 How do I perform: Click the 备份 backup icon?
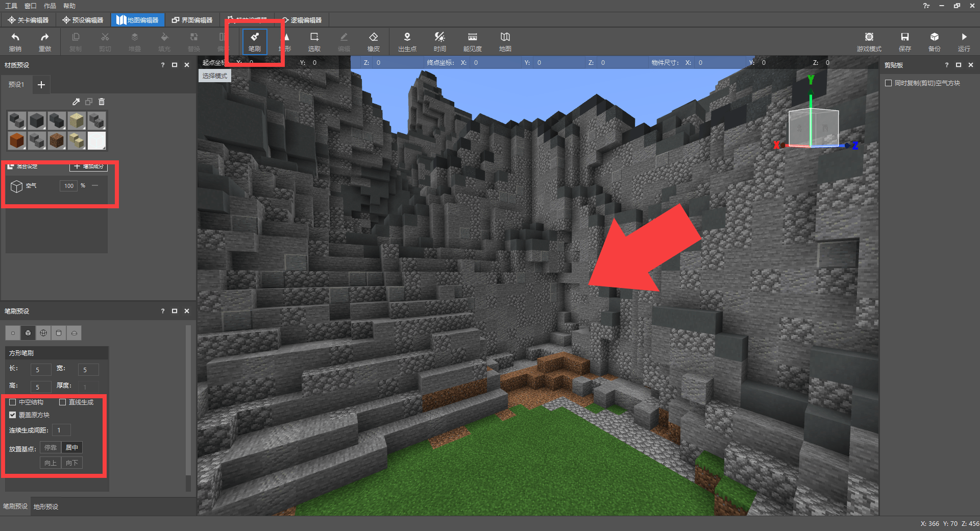(x=935, y=41)
